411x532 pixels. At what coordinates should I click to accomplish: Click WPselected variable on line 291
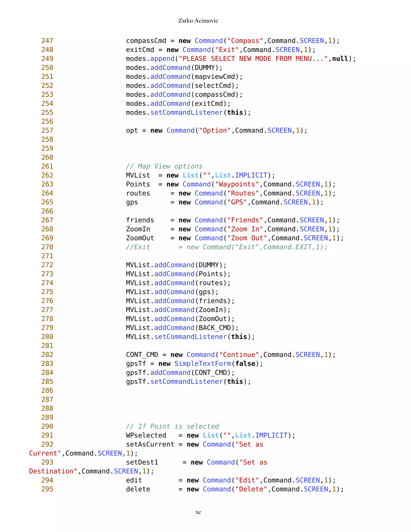(146, 435)
